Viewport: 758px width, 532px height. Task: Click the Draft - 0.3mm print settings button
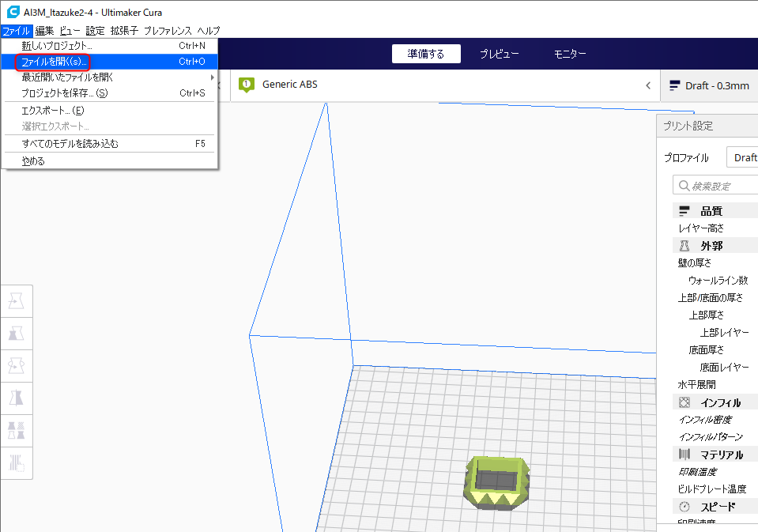710,85
